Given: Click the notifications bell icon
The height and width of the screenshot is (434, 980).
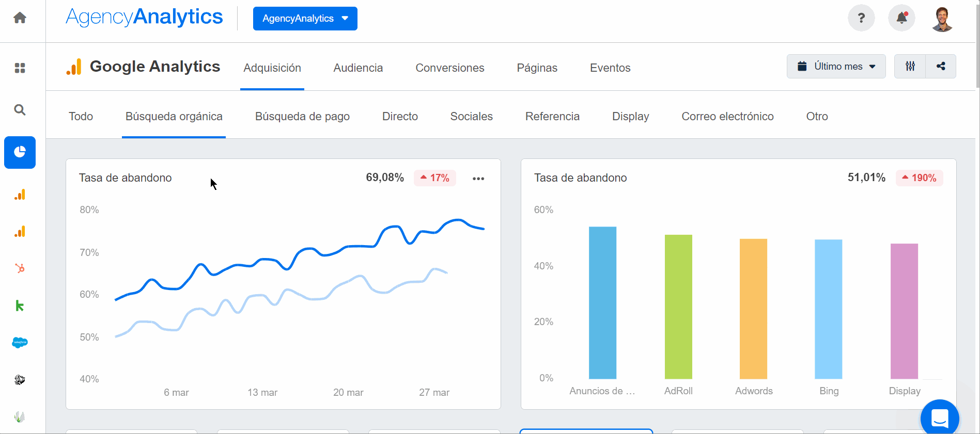Looking at the screenshot, I should (901, 18).
